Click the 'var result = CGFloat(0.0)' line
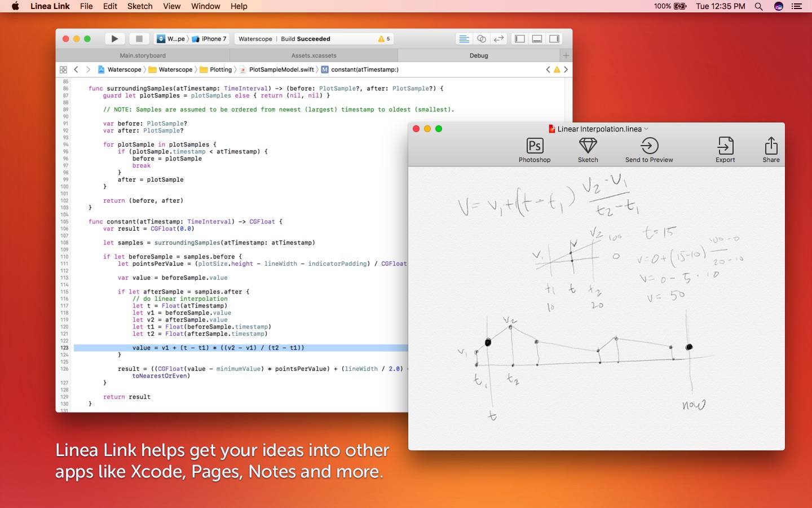812x508 pixels. point(148,229)
